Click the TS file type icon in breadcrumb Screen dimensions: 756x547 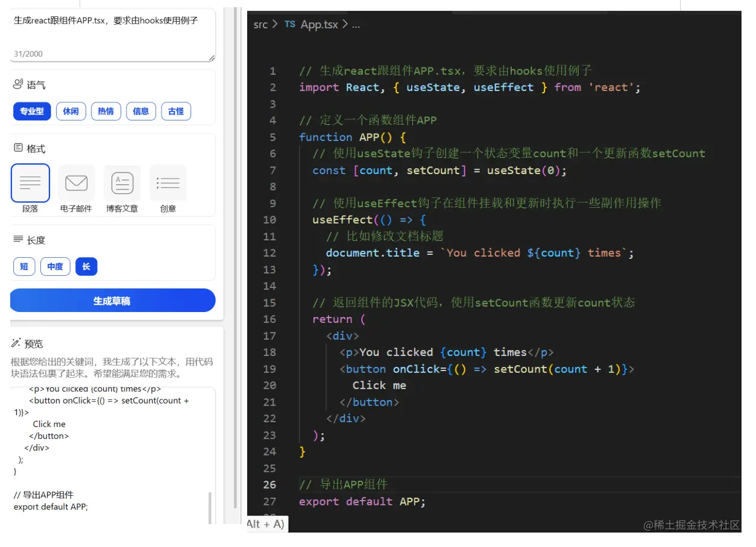(x=290, y=24)
